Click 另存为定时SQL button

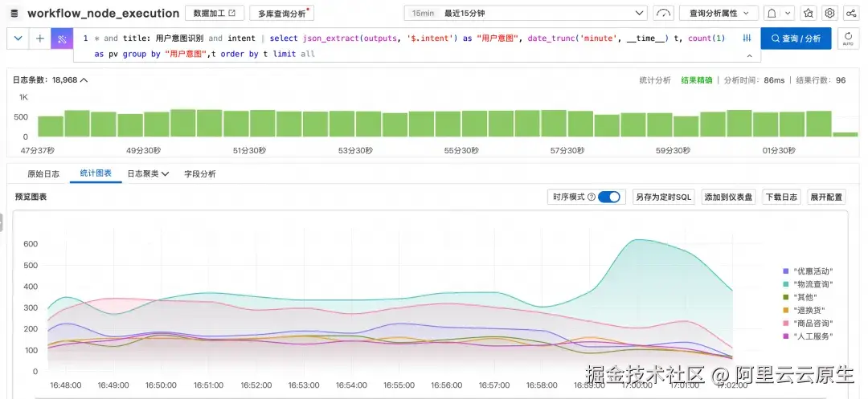pos(663,197)
